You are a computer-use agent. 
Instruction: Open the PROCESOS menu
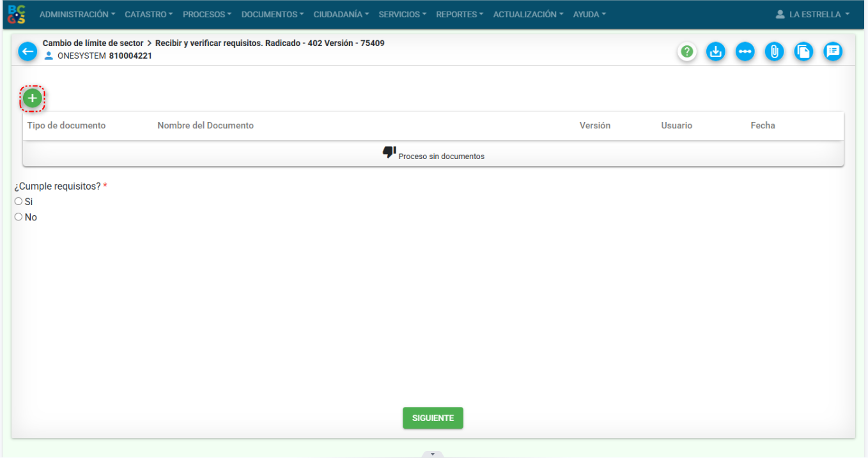(207, 14)
